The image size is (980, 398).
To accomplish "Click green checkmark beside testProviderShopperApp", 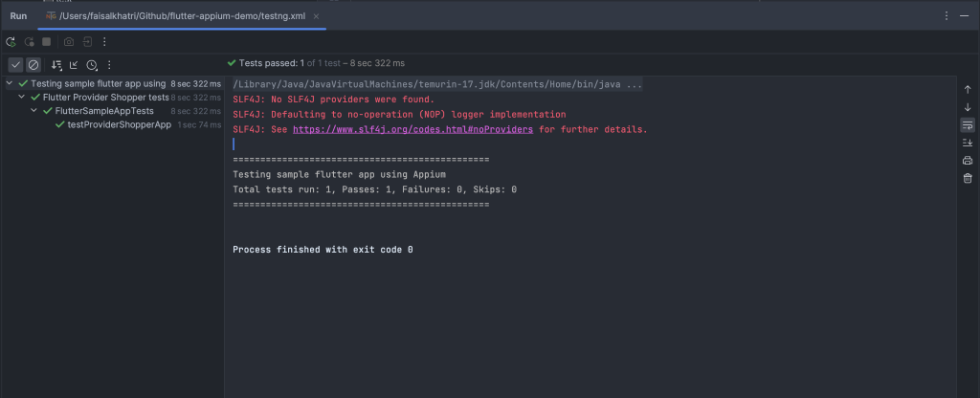I will [x=60, y=125].
